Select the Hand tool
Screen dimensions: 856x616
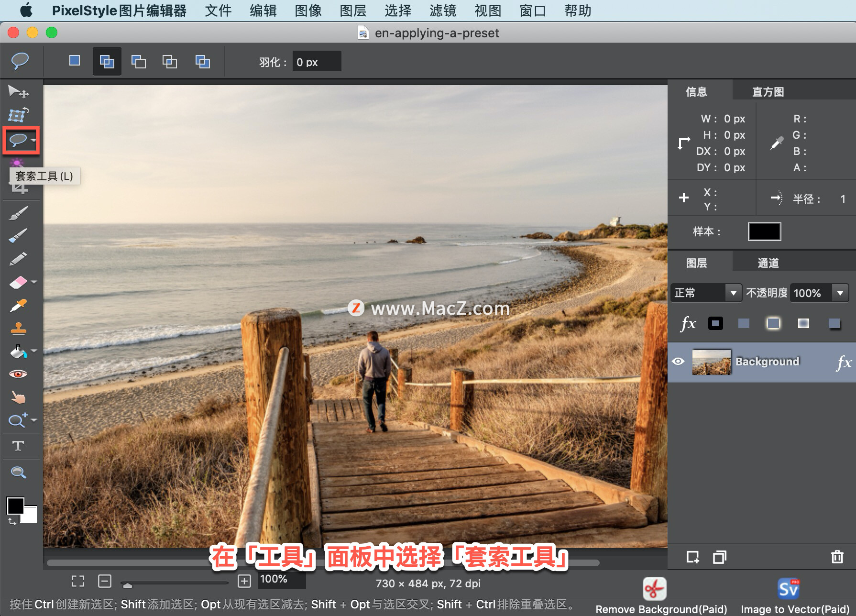(x=18, y=397)
